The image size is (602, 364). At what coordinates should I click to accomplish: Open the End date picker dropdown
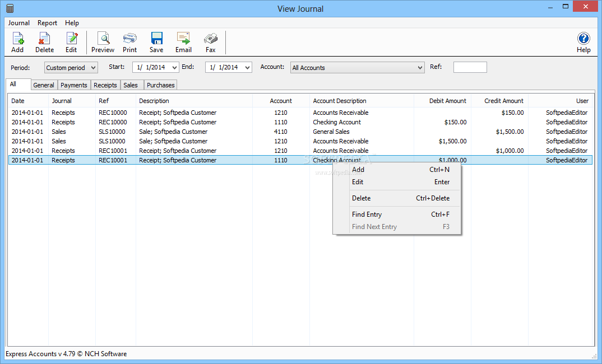[247, 68]
